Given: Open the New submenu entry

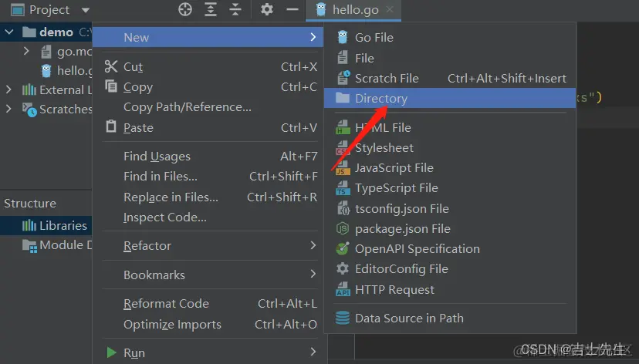Looking at the screenshot, I should point(208,37).
